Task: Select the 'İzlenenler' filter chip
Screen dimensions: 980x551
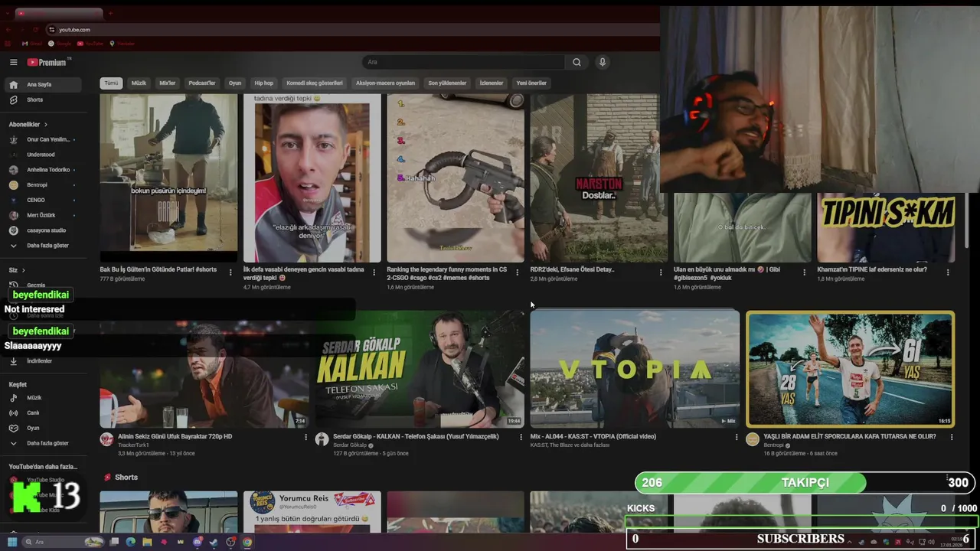Action: coord(492,83)
